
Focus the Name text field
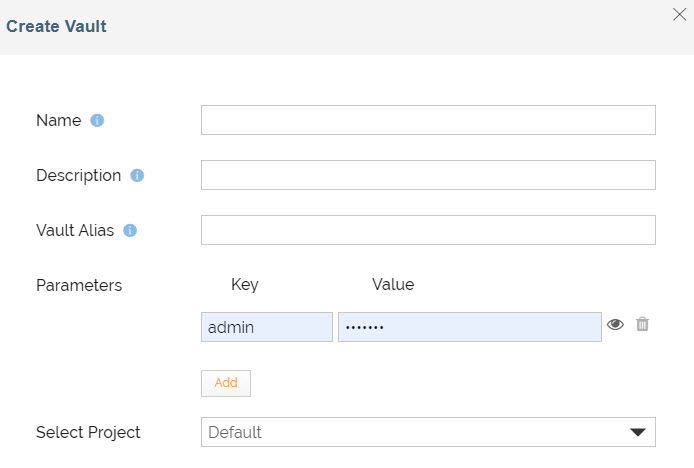click(x=427, y=120)
